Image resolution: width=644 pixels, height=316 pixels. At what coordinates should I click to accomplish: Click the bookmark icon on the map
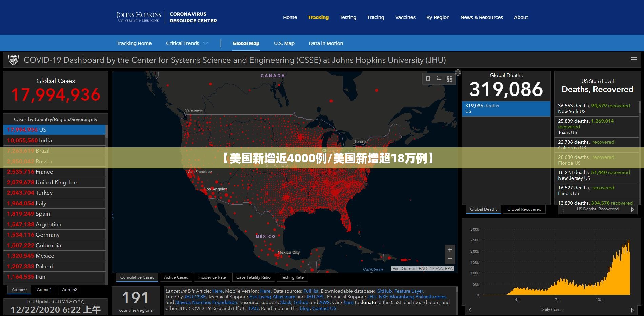(x=428, y=79)
